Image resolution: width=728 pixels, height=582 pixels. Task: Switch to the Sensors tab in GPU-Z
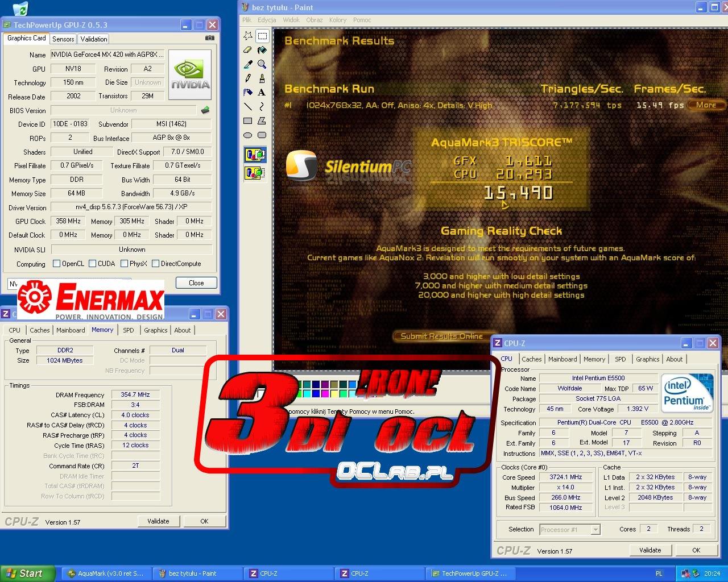point(63,39)
